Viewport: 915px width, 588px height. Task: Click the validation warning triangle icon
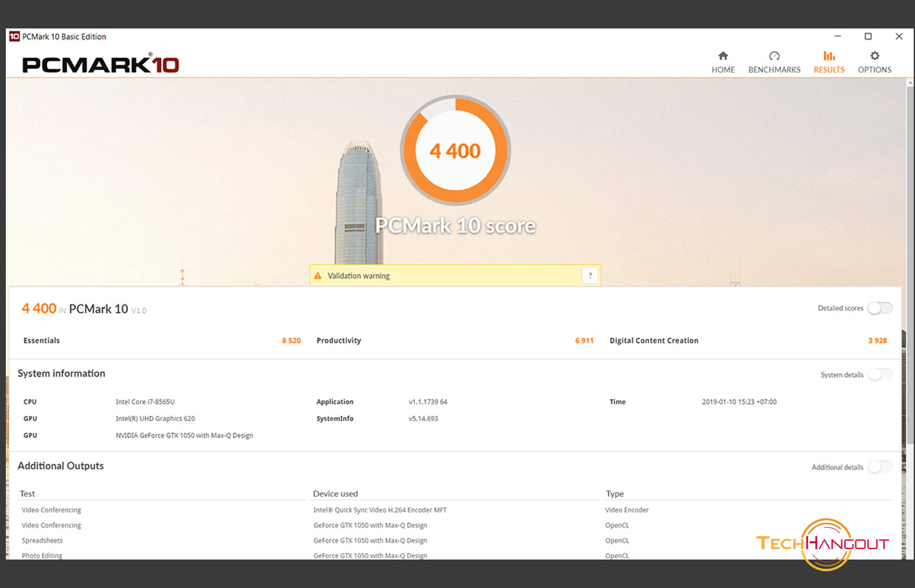pos(318,276)
